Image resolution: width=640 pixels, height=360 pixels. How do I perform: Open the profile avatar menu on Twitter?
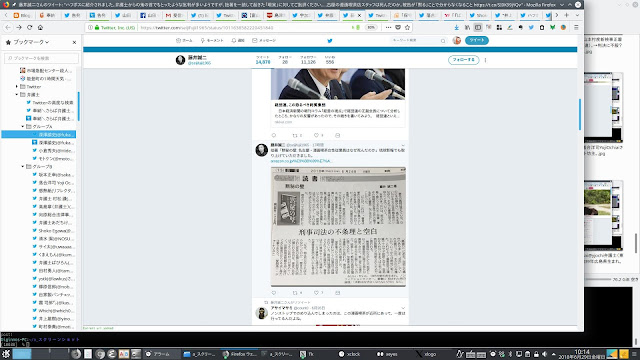click(457, 40)
